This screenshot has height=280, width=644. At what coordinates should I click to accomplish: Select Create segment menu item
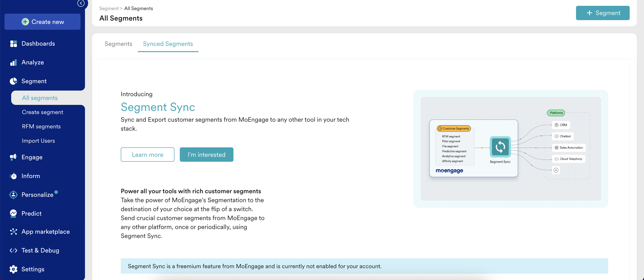[x=42, y=112]
